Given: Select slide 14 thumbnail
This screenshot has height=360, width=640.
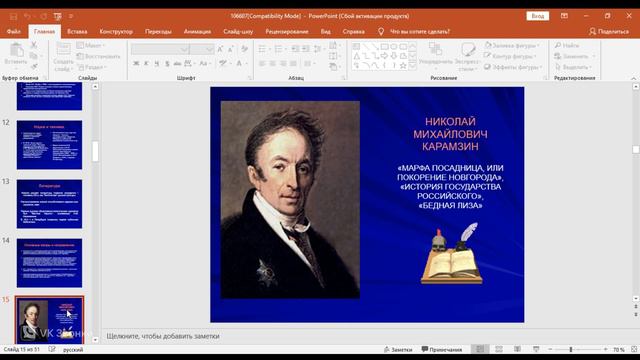Looking at the screenshot, I should click(x=49, y=263).
